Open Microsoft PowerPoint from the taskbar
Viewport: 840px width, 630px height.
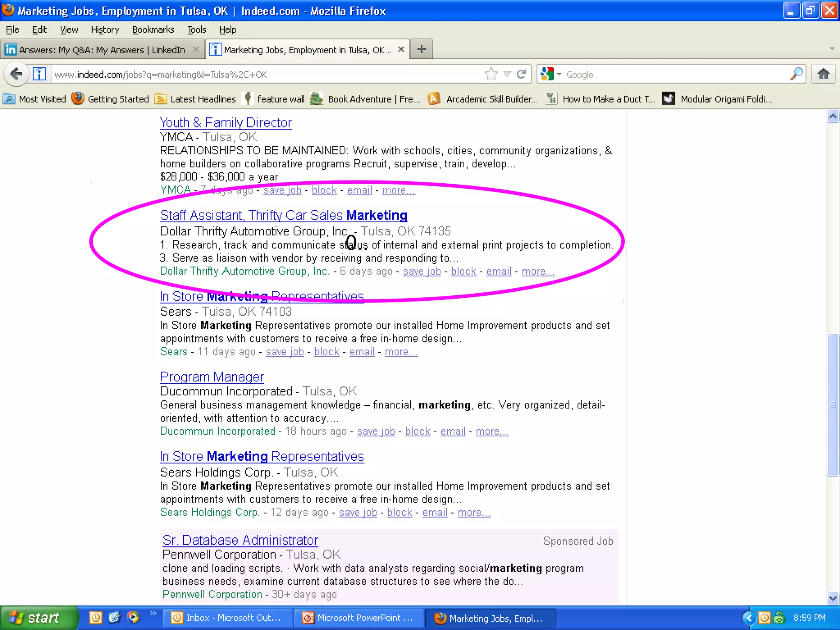coord(358,618)
